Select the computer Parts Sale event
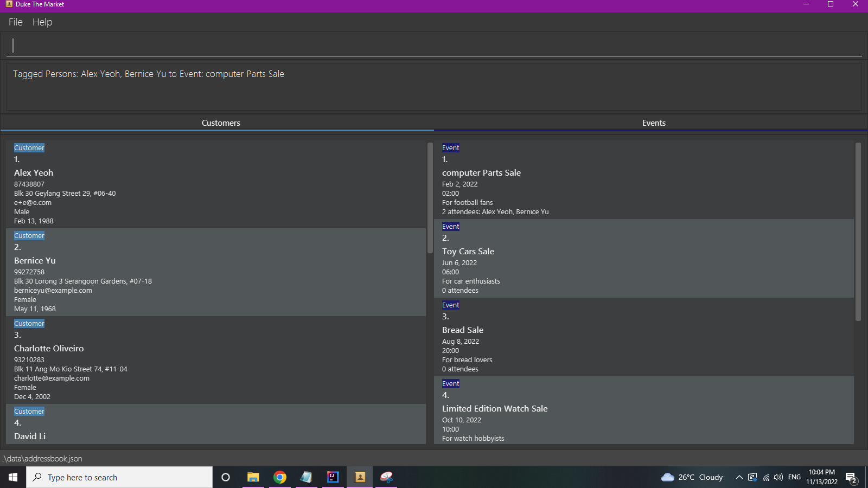 pos(481,173)
